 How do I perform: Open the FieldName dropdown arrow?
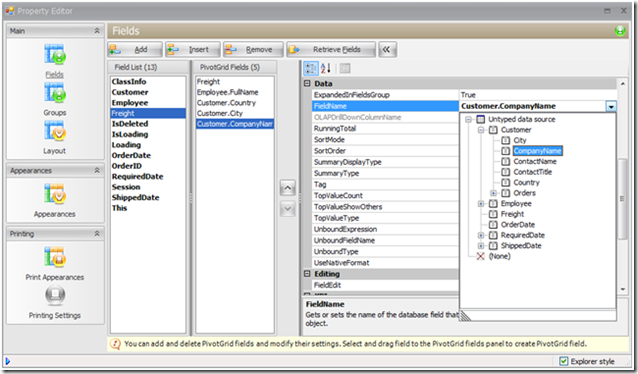(611, 107)
